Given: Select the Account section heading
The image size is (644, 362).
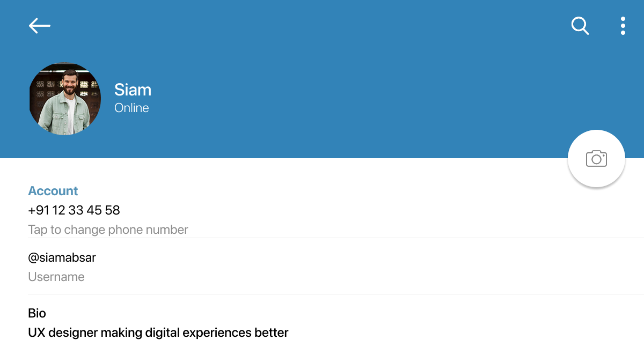Looking at the screenshot, I should click(x=53, y=191).
